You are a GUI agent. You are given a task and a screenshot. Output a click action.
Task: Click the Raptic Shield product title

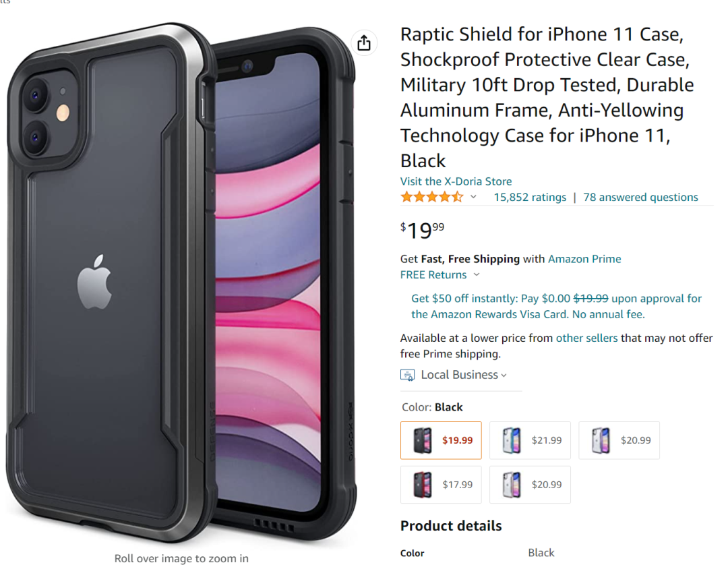(546, 97)
